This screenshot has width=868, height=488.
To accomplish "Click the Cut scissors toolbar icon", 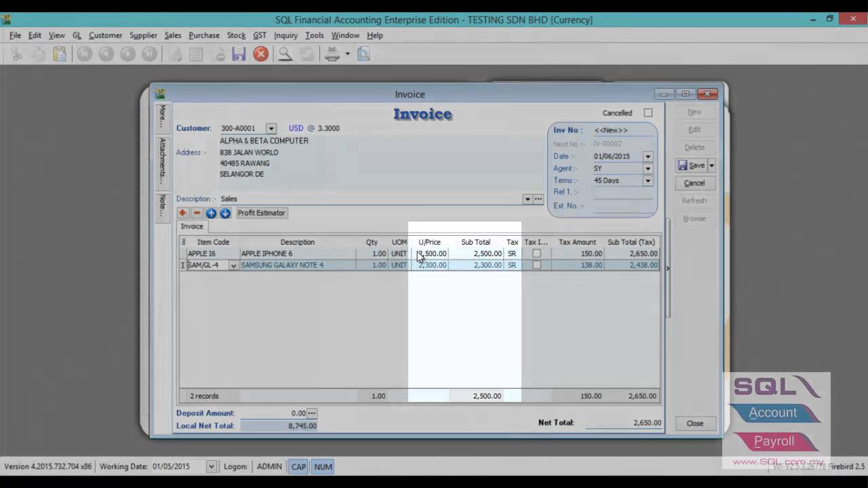I will [x=17, y=54].
